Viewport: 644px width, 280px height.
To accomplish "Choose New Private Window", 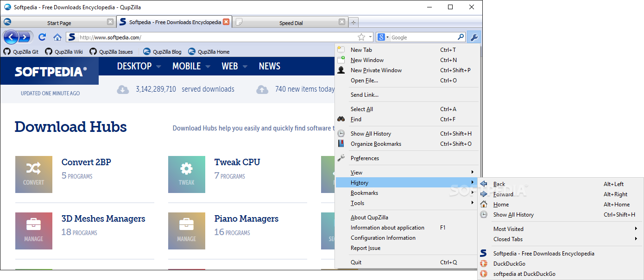I will pyautogui.click(x=407, y=70).
